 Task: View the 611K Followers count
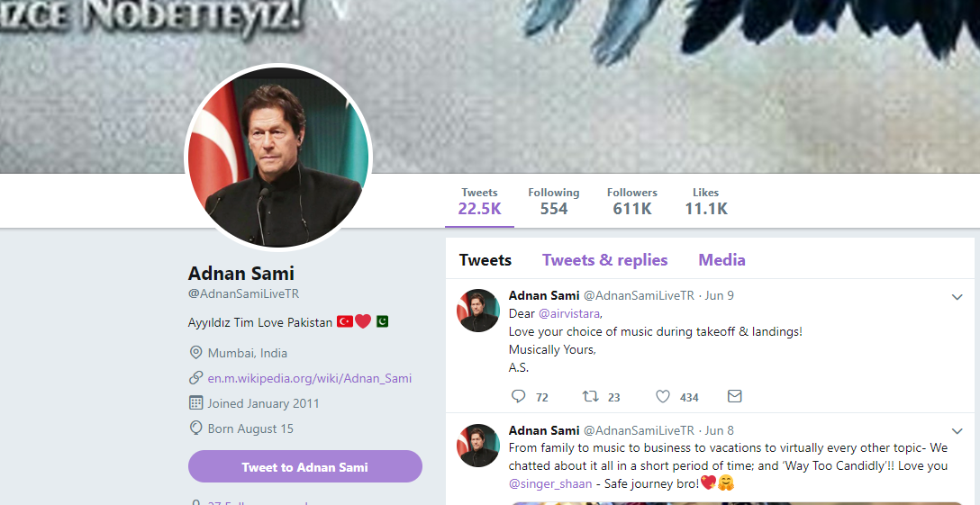click(631, 202)
